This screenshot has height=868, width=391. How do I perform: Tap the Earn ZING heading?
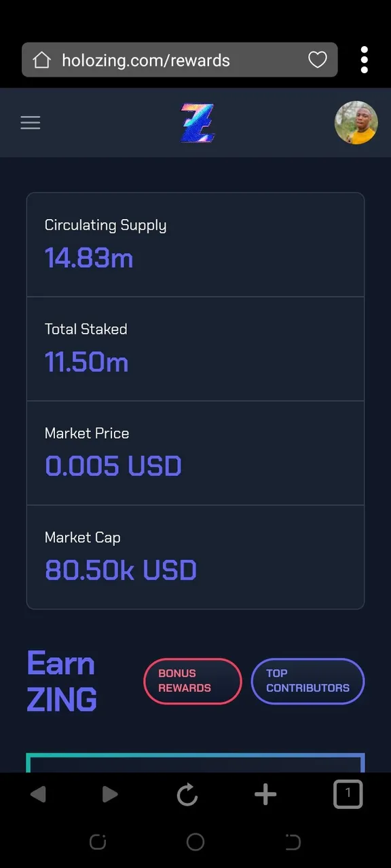click(62, 681)
